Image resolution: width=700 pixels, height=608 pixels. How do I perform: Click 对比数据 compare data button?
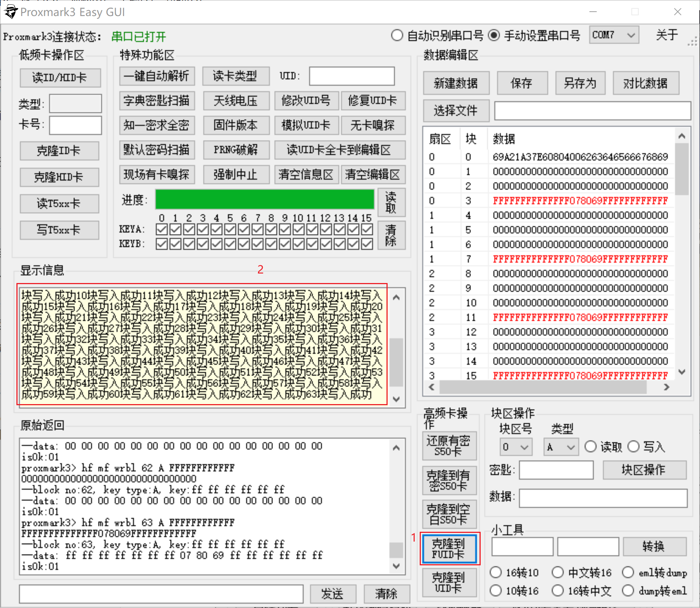click(x=646, y=83)
